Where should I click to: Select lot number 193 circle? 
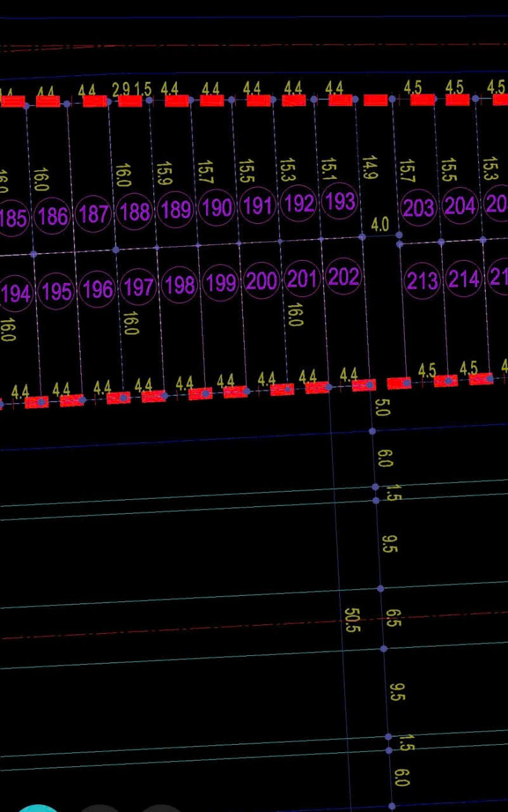click(339, 202)
